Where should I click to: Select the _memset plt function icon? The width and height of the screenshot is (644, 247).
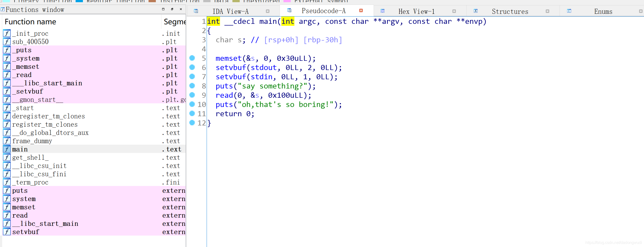point(7,66)
